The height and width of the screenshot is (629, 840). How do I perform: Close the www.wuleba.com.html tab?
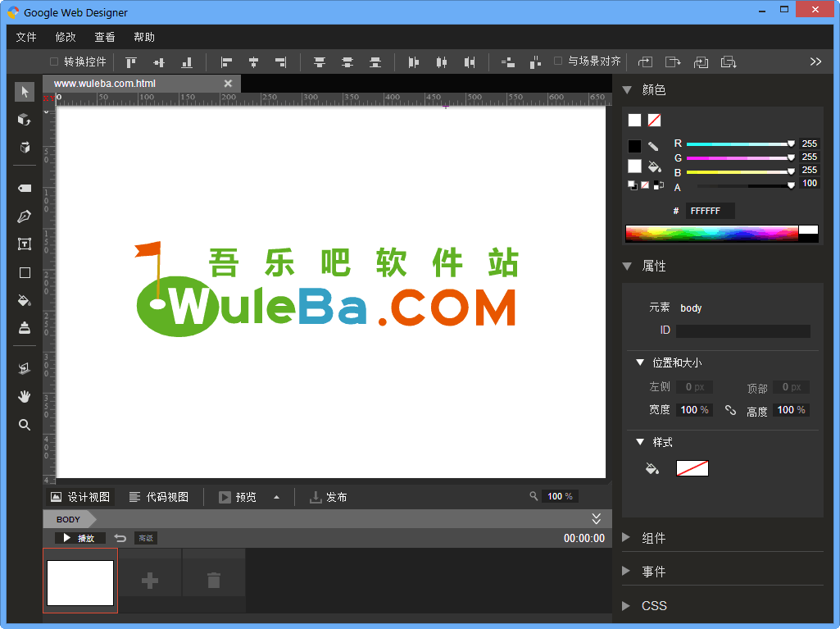pyautogui.click(x=228, y=83)
